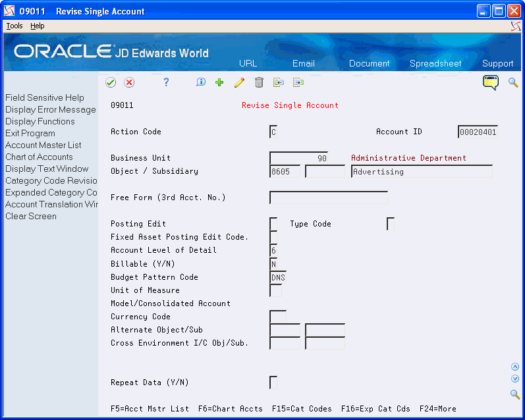525x420 pixels.
Task: Open Chart of Accounts link
Action: (x=39, y=157)
